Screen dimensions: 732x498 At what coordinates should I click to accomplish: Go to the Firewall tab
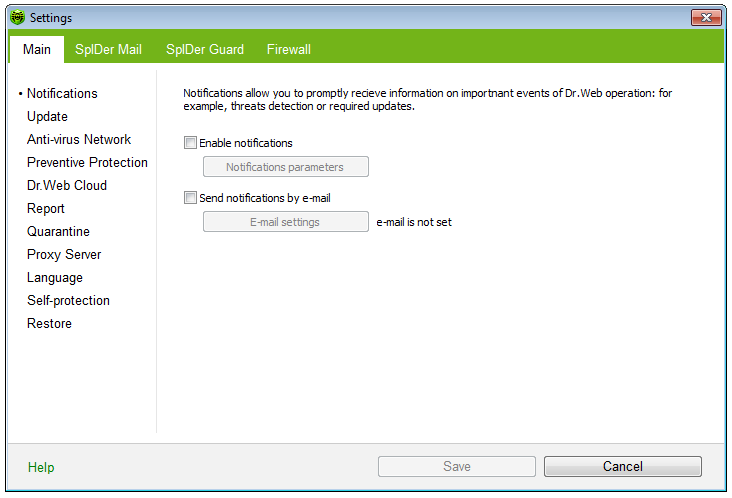(x=288, y=49)
